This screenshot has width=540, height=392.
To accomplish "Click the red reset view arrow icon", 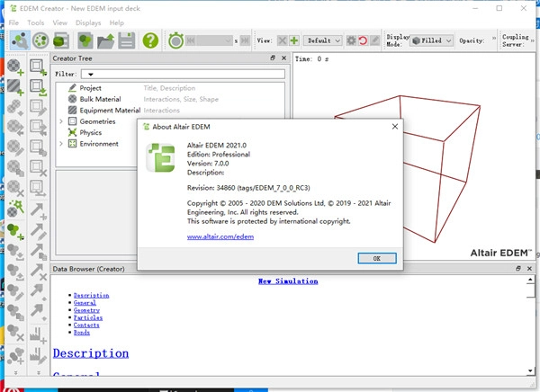I will point(363,40).
